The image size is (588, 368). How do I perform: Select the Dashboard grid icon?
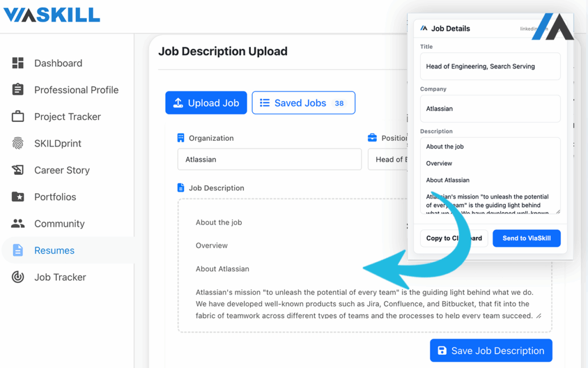coord(18,63)
